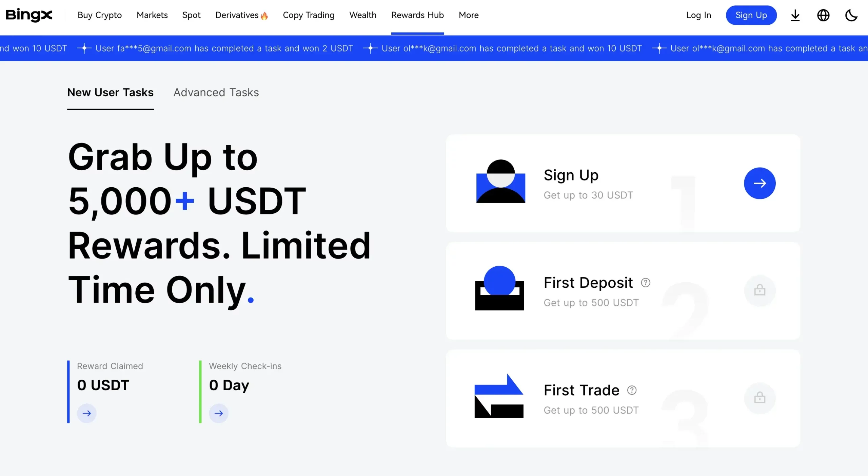The image size is (868, 476).
Task: Click the download icon in top navigation
Action: pyautogui.click(x=795, y=15)
